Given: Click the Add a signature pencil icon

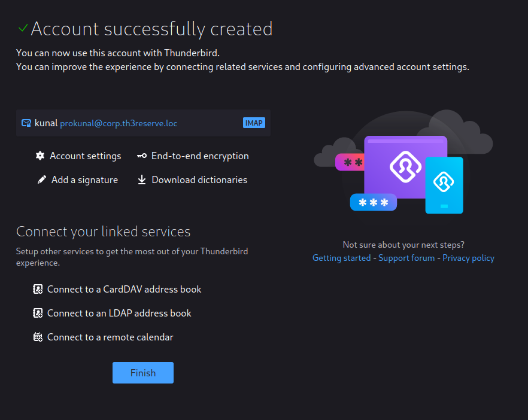Looking at the screenshot, I should [42, 179].
